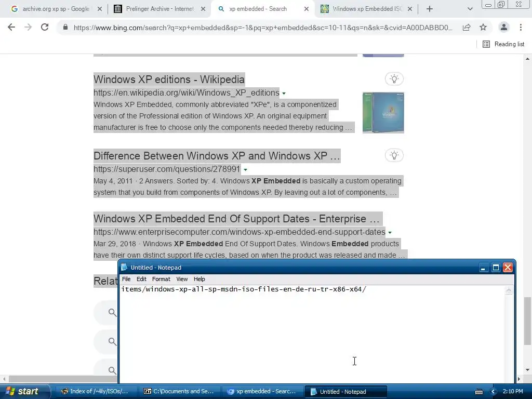532x399 pixels.
Task: Click the 2:10 PM clock
Action: coord(513,391)
